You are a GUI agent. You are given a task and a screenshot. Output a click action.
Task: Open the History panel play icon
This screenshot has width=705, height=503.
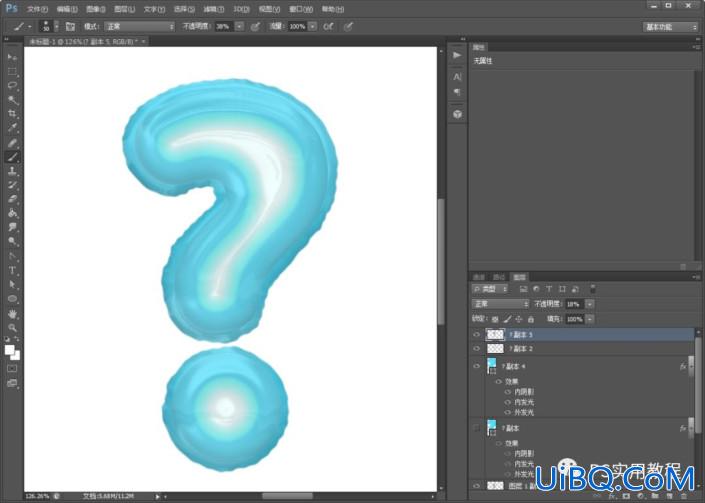457,55
